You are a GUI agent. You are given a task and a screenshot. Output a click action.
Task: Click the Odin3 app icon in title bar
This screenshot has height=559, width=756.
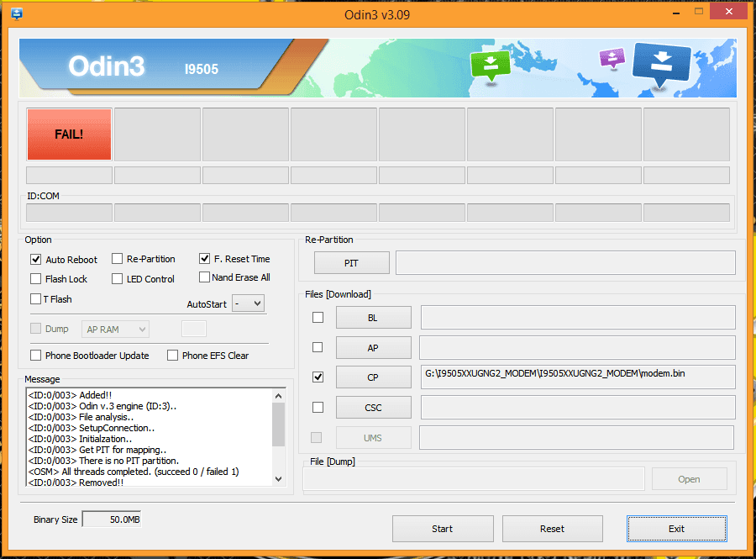tap(17, 14)
